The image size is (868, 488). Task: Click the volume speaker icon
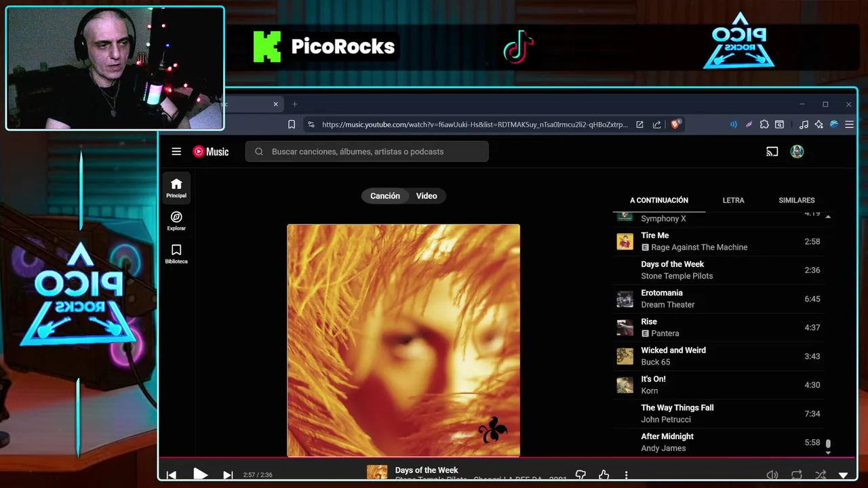(772, 475)
